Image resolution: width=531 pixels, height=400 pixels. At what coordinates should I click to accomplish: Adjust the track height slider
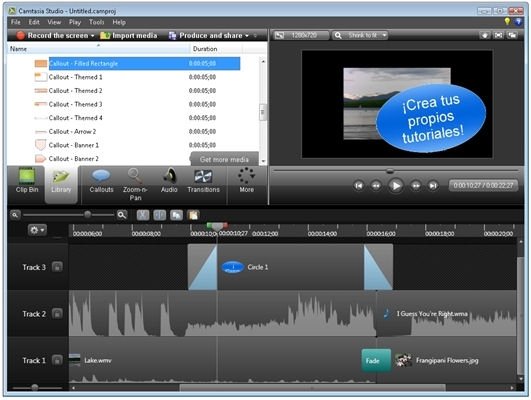[x=35, y=387]
